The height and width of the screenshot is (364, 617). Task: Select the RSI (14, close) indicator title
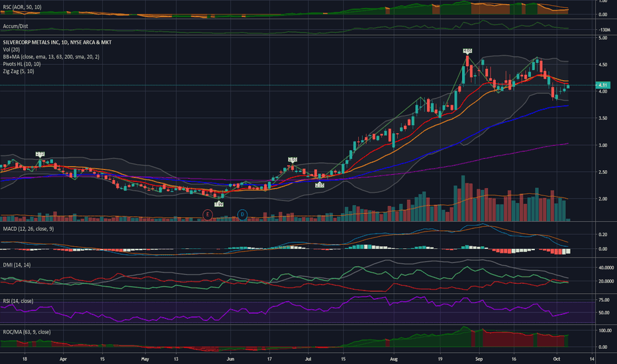coord(18,300)
